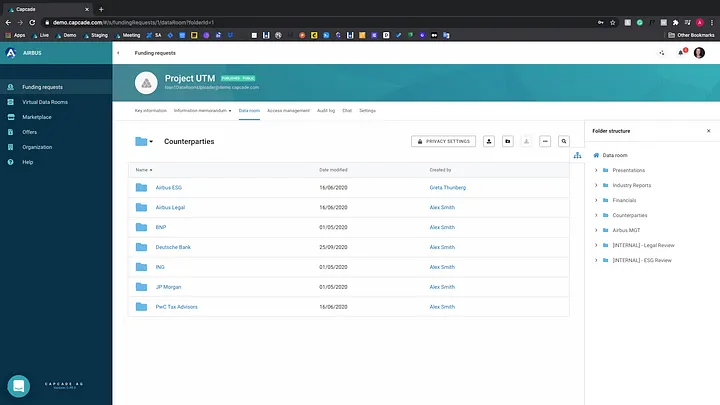Open the chat widget bubble
Screen dimensions: 720x405
point(19,386)
